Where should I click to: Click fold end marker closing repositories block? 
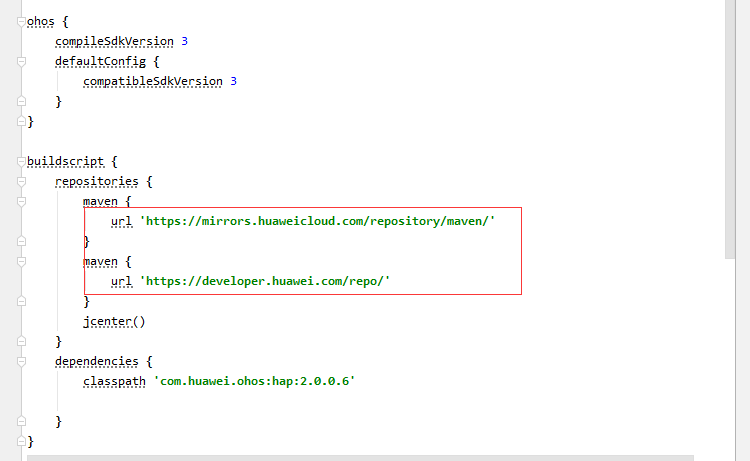21,341
